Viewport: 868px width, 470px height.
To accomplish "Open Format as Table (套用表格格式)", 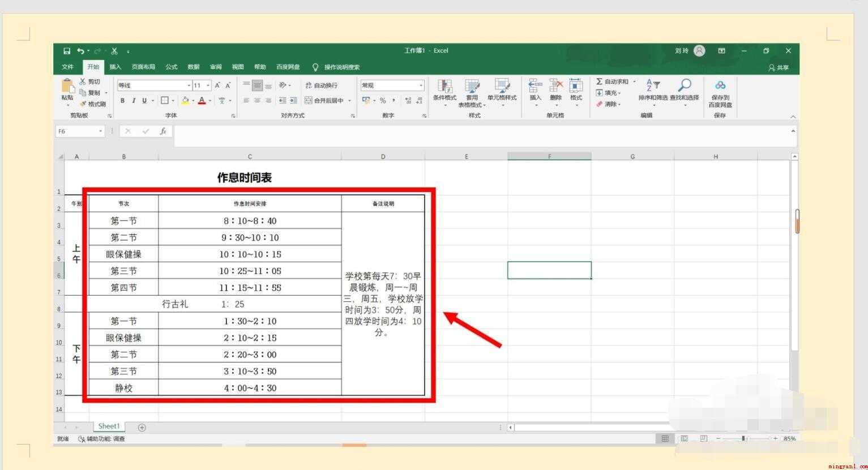I will [x=472, y=93].
